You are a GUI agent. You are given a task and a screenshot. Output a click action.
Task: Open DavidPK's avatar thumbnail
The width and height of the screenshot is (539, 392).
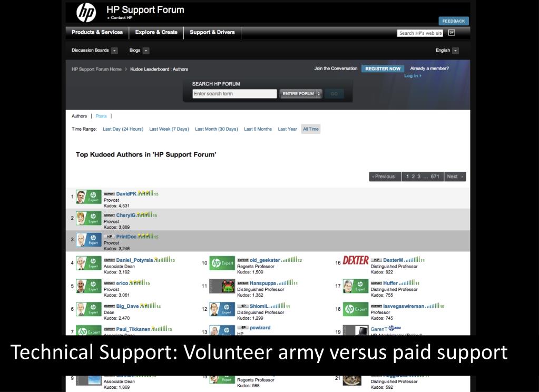point(89,197)
